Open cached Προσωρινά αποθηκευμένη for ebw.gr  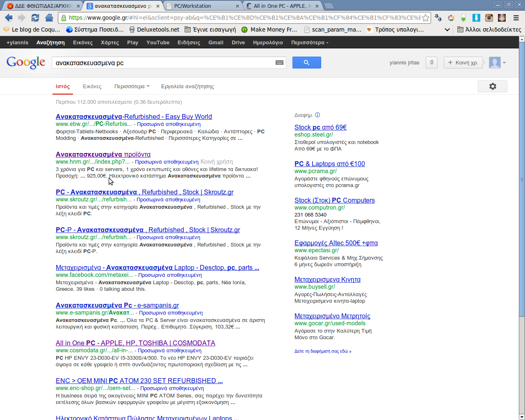point(169,124)
